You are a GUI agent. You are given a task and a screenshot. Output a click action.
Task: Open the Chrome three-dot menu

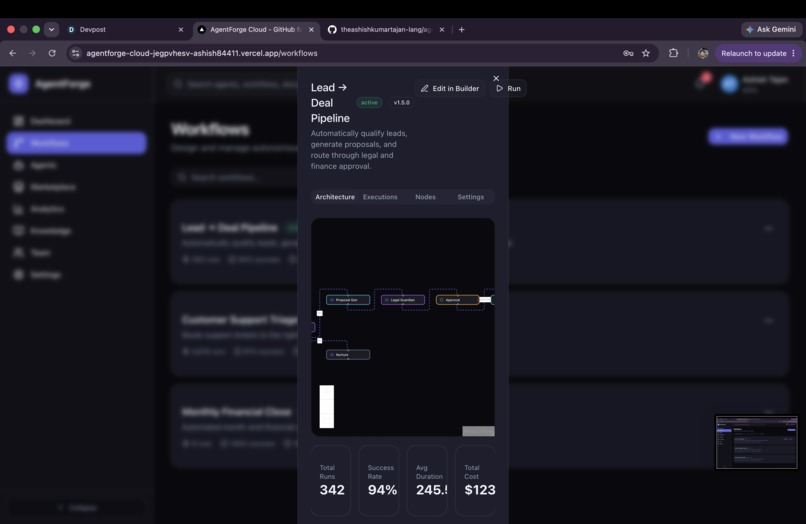pos(794,53)
